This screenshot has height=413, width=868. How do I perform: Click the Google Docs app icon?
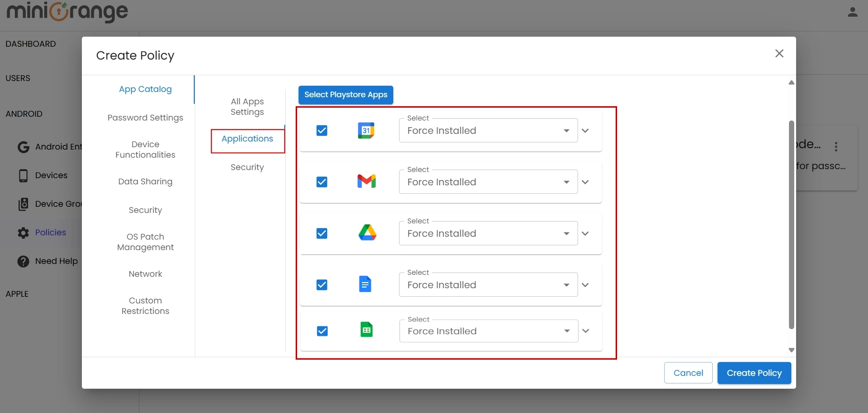[x=365, y=284]
